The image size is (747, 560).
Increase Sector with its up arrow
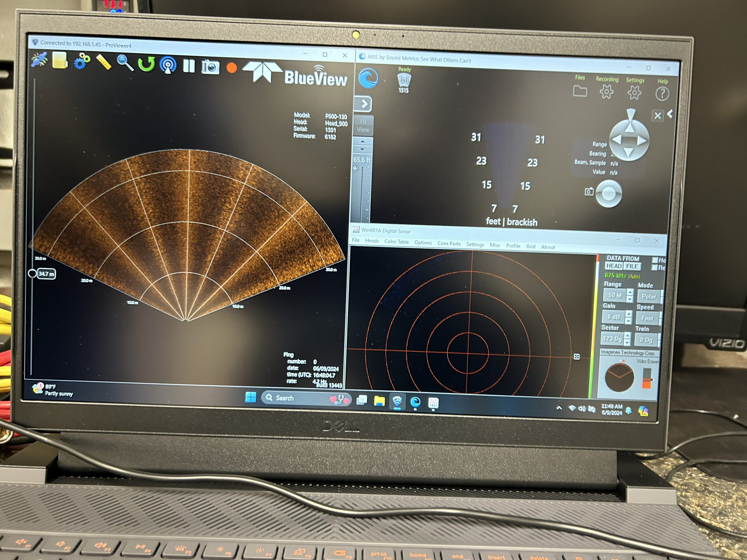point(627,335)
